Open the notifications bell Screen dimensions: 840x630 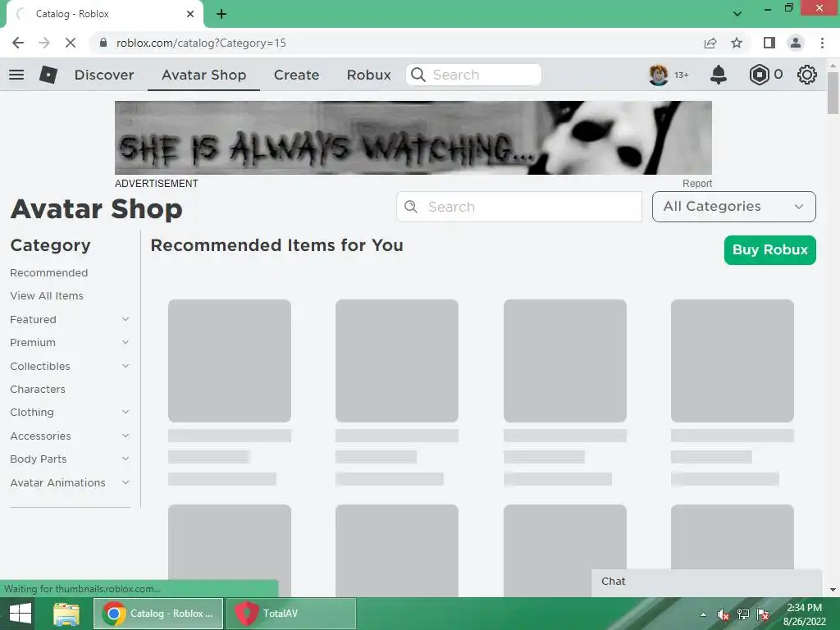tap(719, 75)
